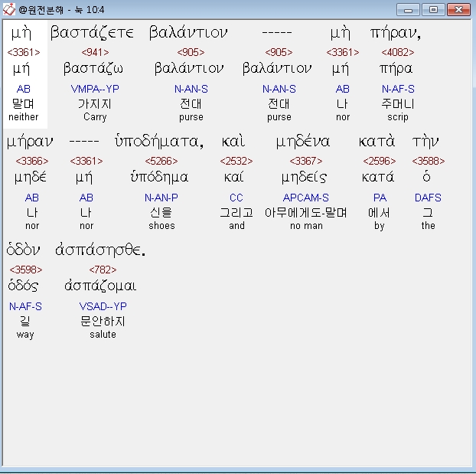The height and width of the screenshot is (474, 476).
Task: Click the English gloss Carry
Action: pos(95,117)
